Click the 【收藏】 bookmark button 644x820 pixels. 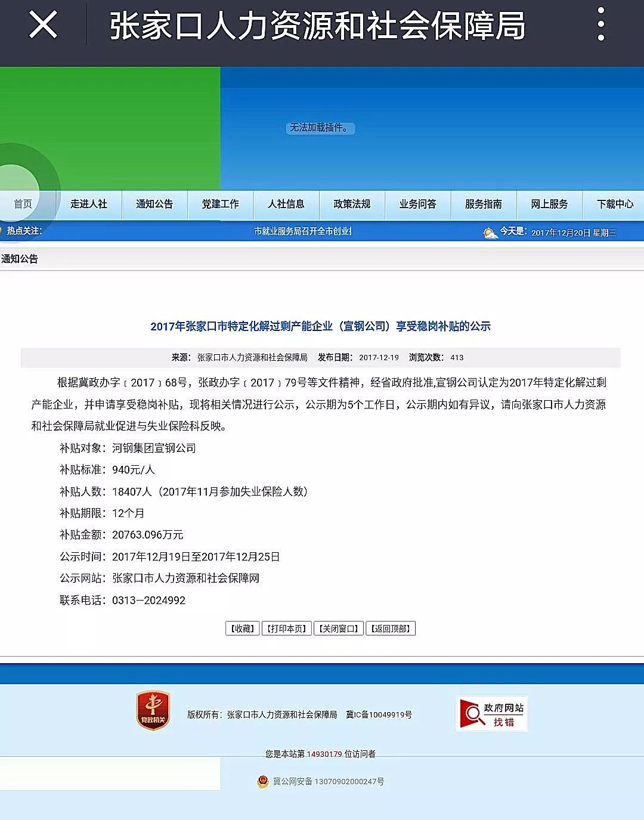coord(243,629)
